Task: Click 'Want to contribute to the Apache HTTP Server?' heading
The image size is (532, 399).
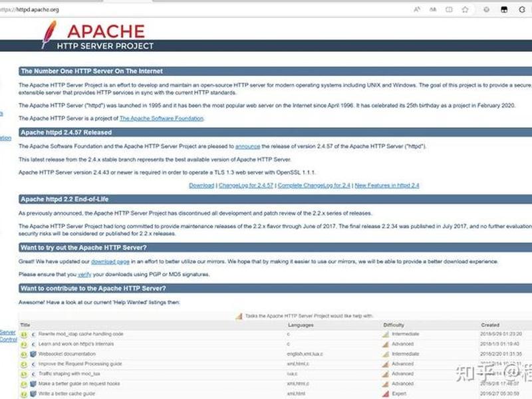Action: point(93,289)
